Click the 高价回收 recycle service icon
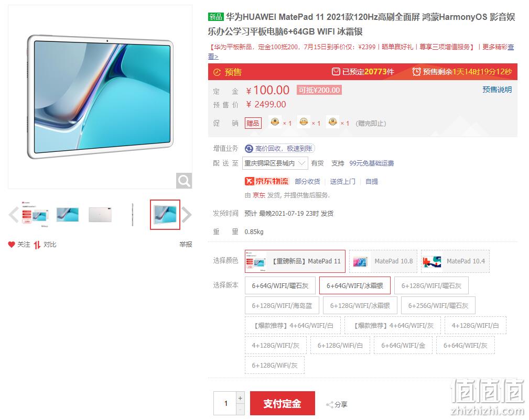This screenshot has height=420, width=529. point(249,149)
